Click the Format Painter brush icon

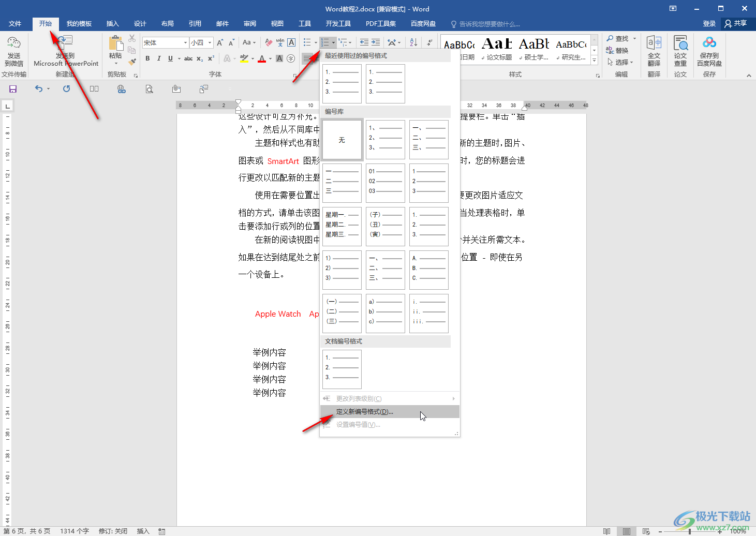[x=132, y=62]
